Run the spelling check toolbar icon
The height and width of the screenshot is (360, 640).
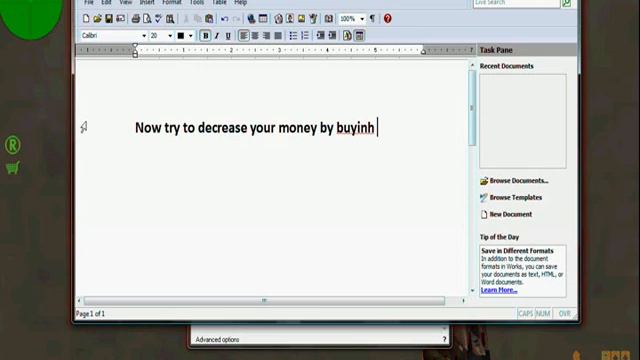158,18
